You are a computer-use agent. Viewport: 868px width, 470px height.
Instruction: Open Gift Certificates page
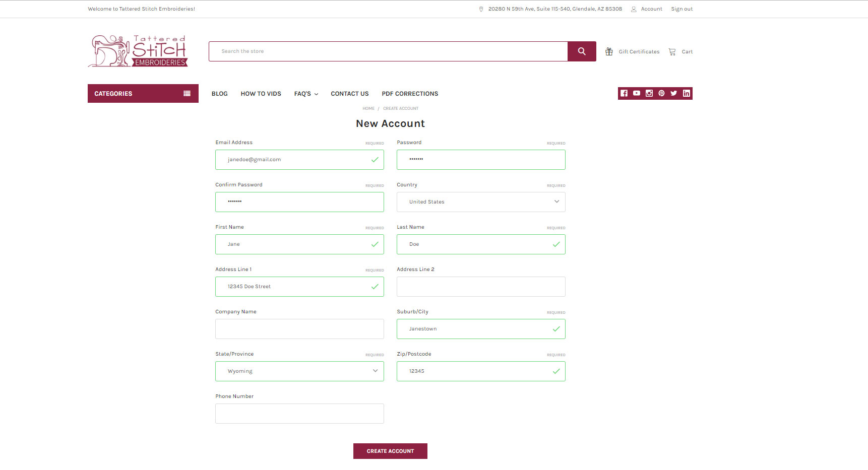coord(633,51)
